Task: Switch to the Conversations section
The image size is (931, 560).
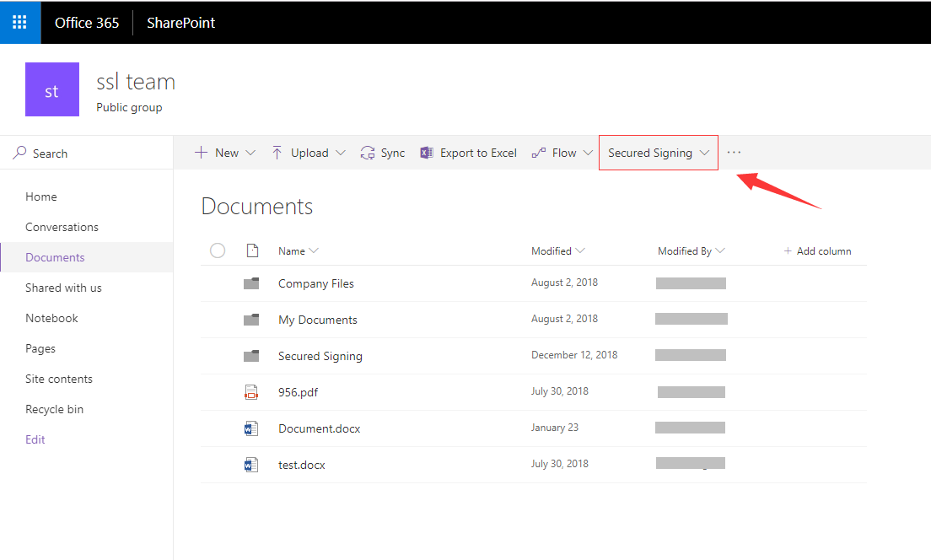Action: 62,227
